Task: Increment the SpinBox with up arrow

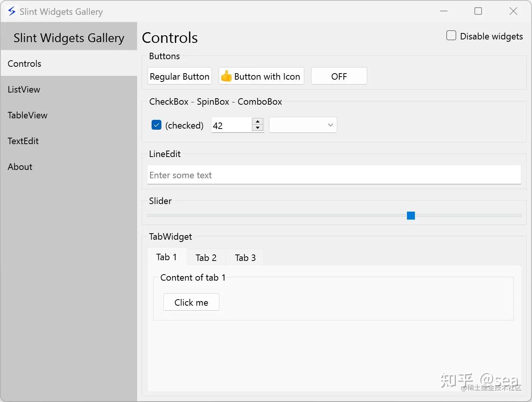Action: [258, 122]
